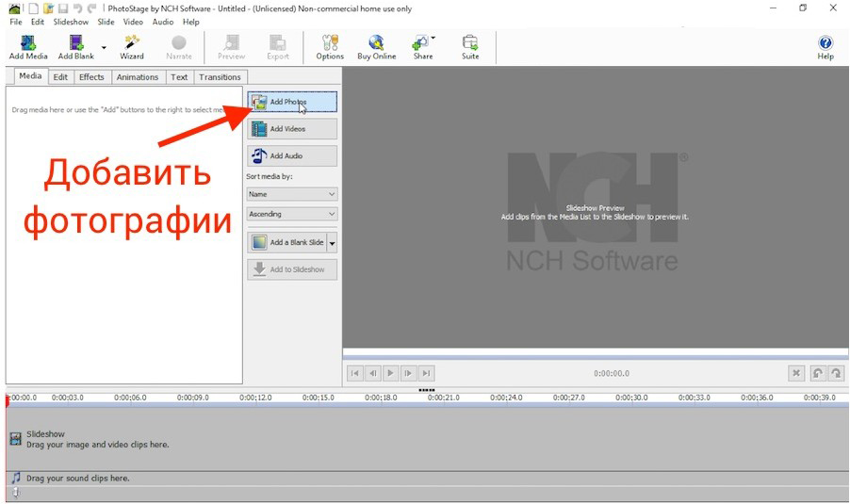Click the microphone narration track icon
The width and height of the screenshot is (850, 504).
pos(16,492)
